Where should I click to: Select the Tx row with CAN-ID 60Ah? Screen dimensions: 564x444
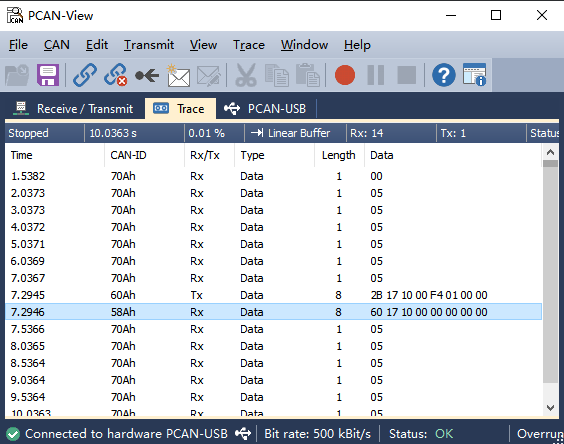tap(273, 295)
